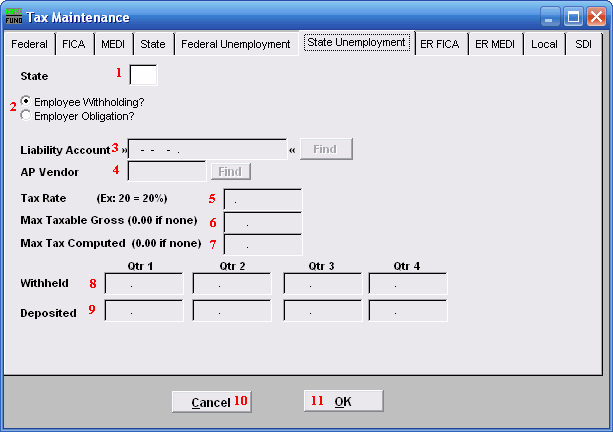Open the State tab
The width and height of the screenshot is (613, 432).
click(x=153, y=45)
